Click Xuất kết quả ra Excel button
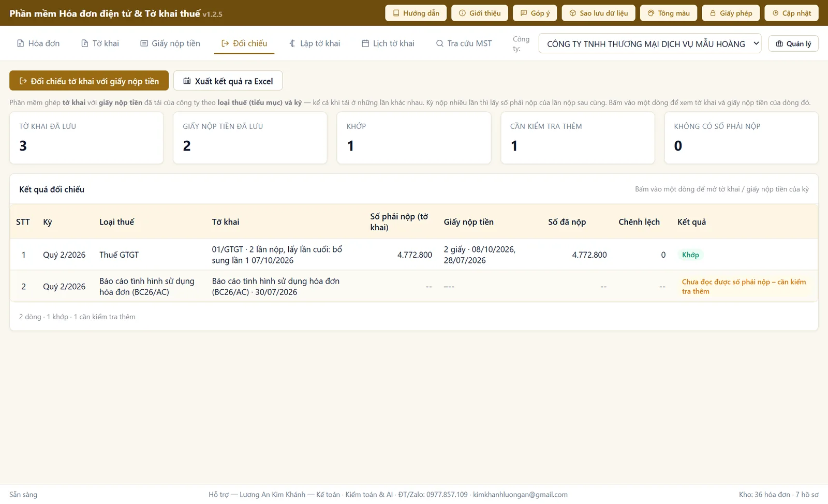The image size is (828, 504). pyautogui.click(x=228, y=81)
